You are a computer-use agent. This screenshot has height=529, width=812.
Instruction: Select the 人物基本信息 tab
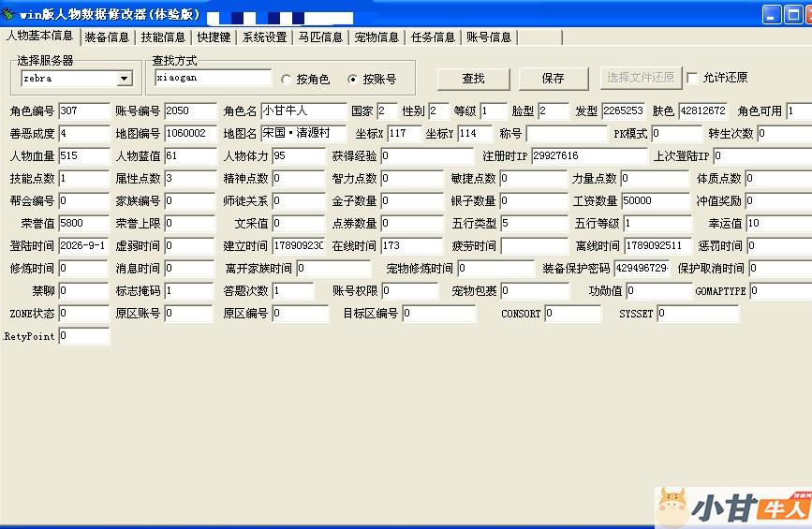click(40, 36)
